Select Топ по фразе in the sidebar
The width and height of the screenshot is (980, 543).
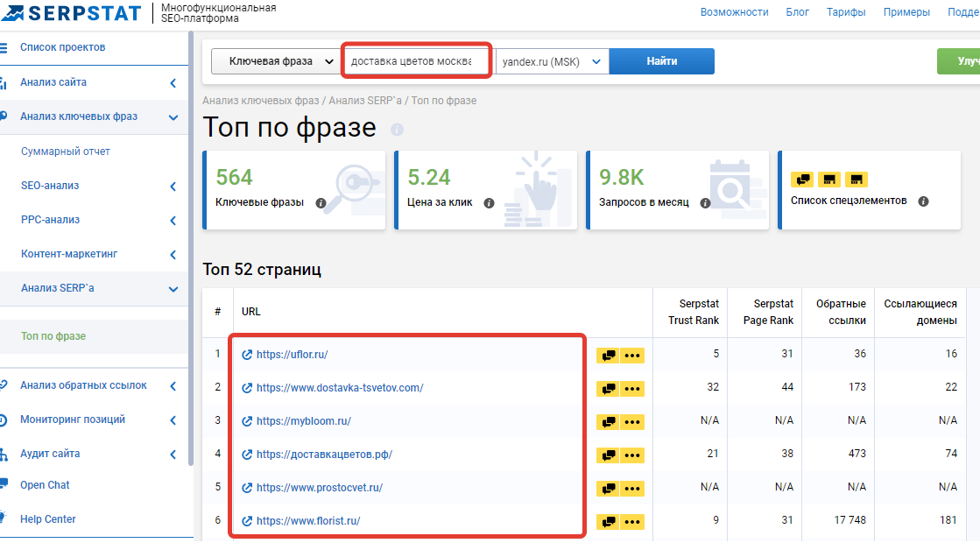[53, 336]
